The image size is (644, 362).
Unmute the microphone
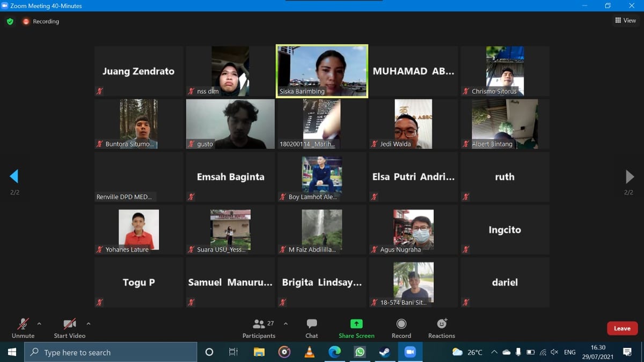(x=23, y=328)
